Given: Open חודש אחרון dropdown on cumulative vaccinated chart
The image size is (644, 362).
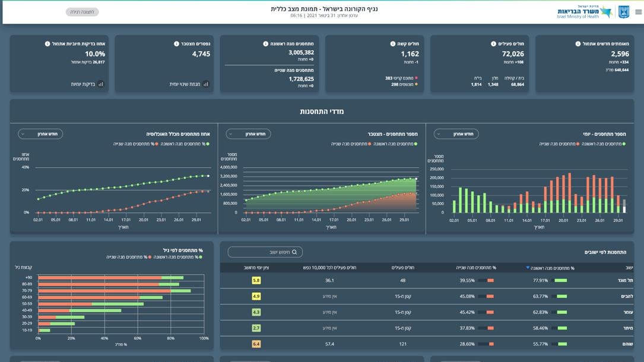Looking at the screenshot, I should point(248,134).
